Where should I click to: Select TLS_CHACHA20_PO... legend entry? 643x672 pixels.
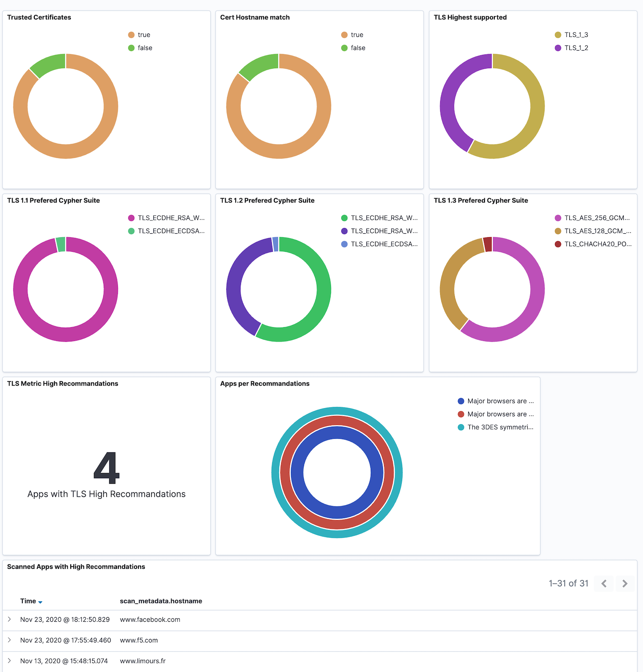tap(593, 244)
